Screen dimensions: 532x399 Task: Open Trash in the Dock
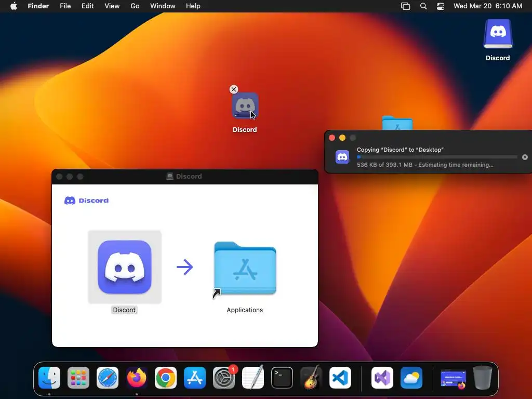tap(483, 378)
